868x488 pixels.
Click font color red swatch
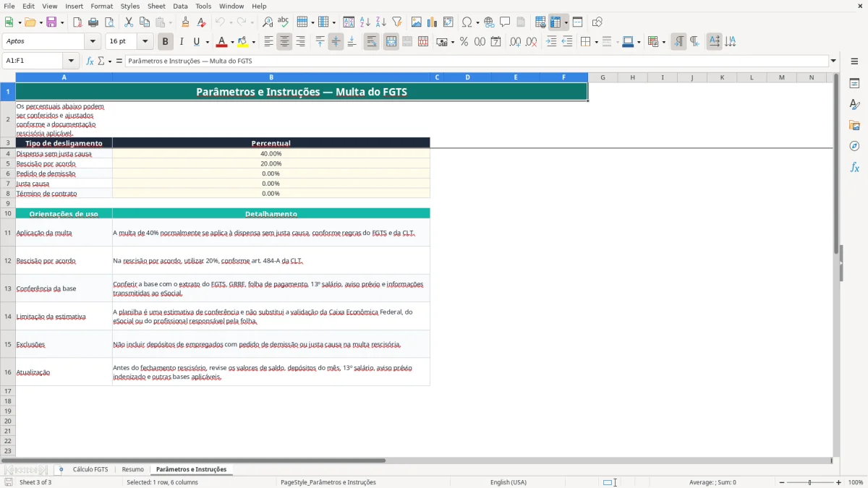click(222, 42)
